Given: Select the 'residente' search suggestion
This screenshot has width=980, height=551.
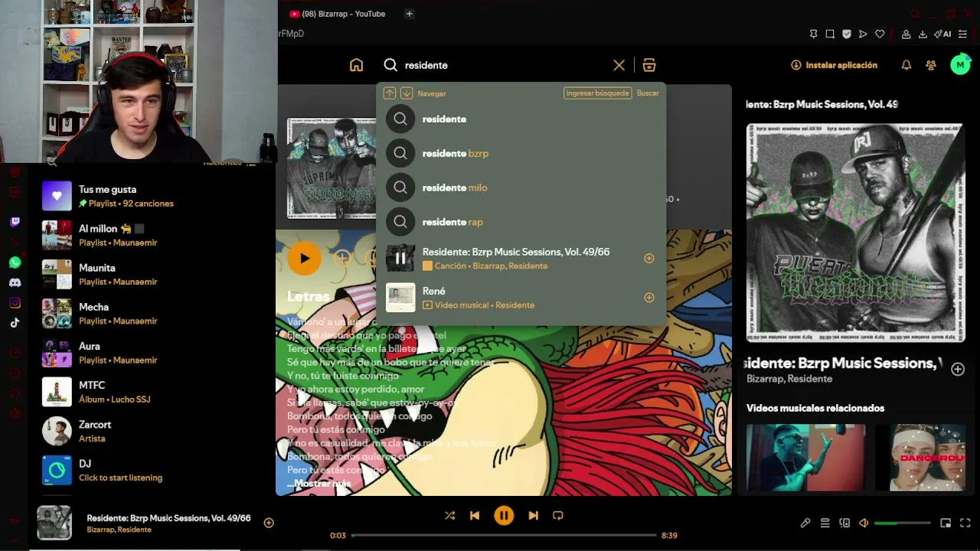Looking at the screenshot, I should [521, 119].
